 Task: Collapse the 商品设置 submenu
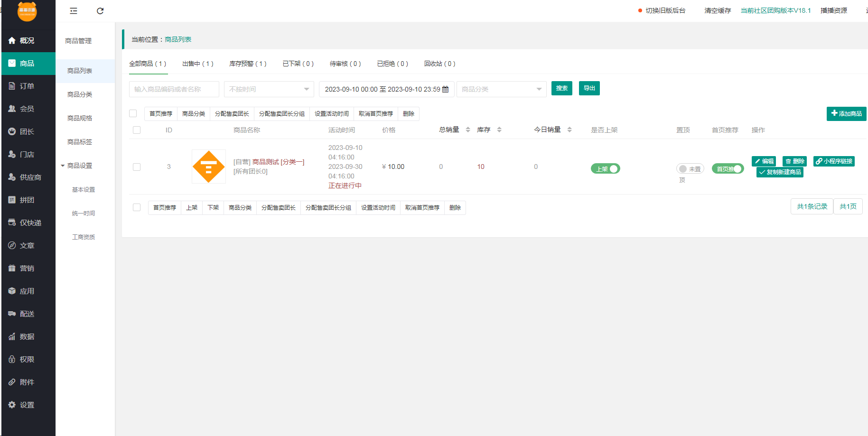(80, 166)
